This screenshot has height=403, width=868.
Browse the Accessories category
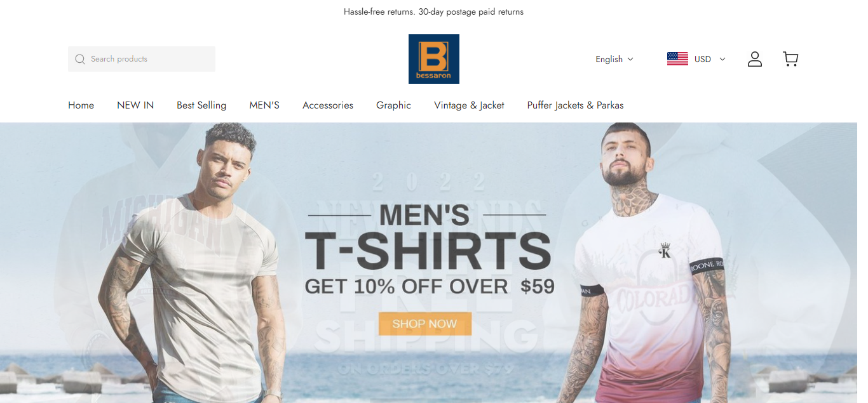(328, 105)
